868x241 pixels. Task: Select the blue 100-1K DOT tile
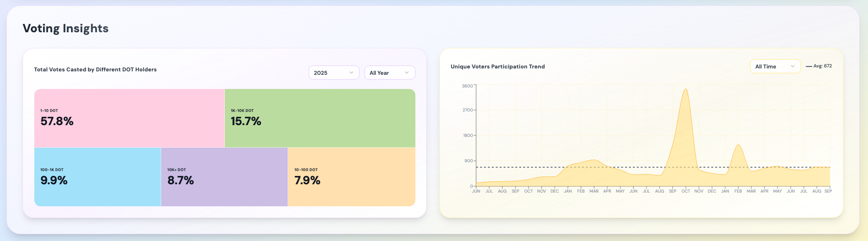coord(97,176)
